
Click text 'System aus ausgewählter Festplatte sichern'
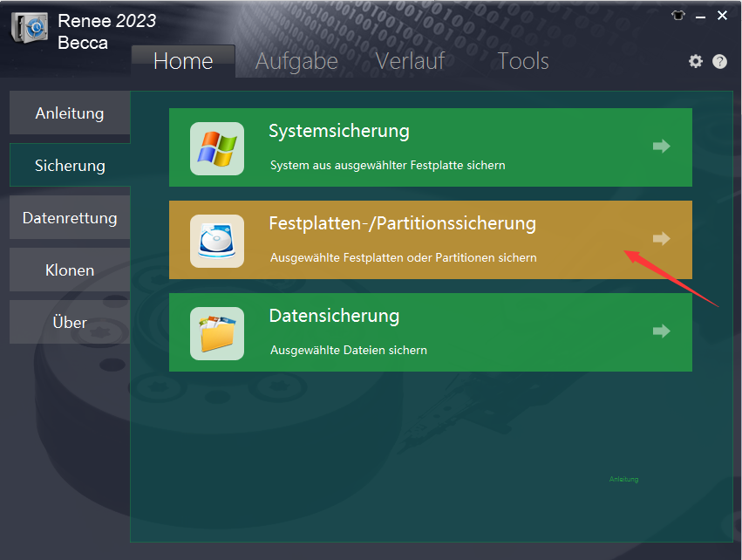click(387, 165)
